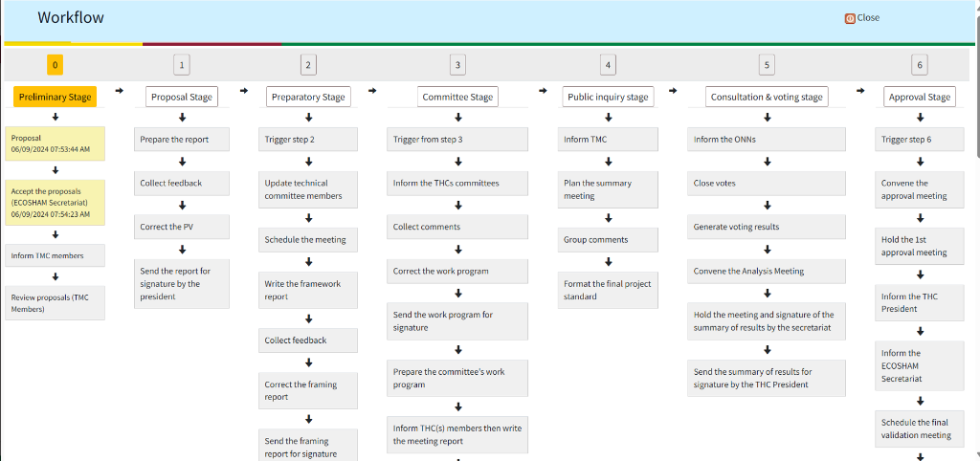Open Inform the THCs committees step

457,183
